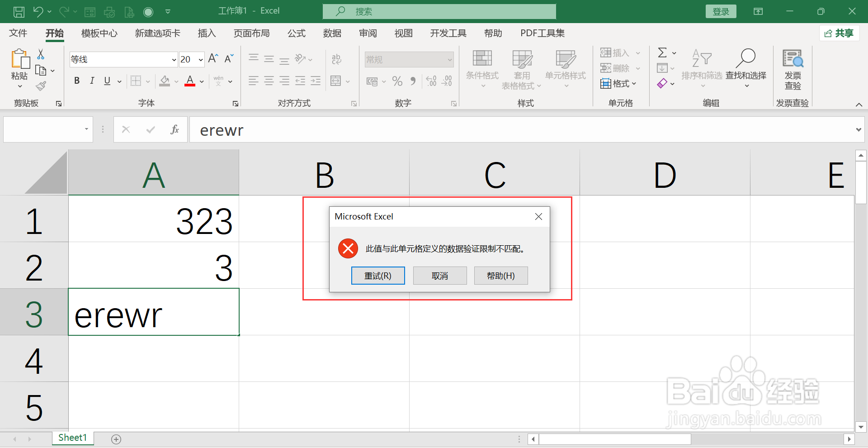This screenshot has height=448, width=868.
Task: Toggle align text right
Action: coord(284,81)
